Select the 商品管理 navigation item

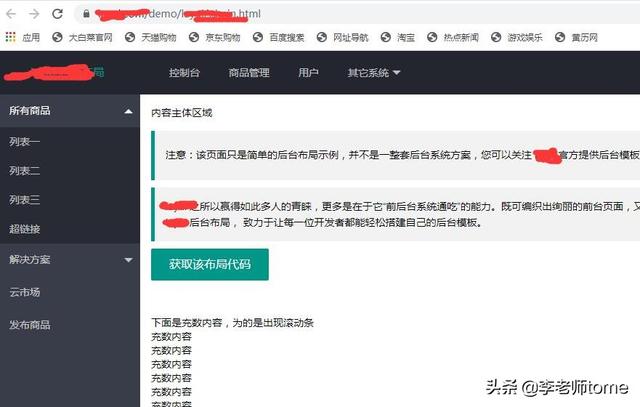coord(249,73)
